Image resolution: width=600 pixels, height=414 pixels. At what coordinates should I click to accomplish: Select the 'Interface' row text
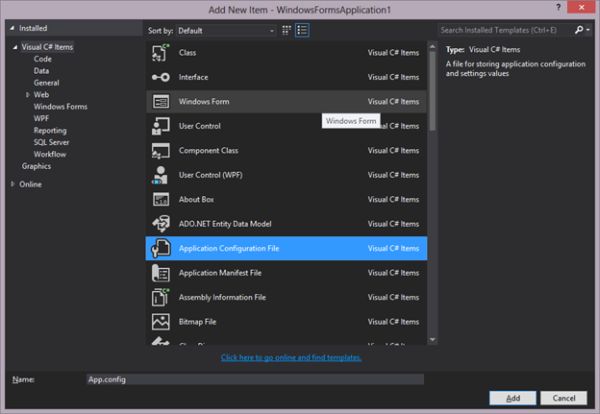(193, 77)
